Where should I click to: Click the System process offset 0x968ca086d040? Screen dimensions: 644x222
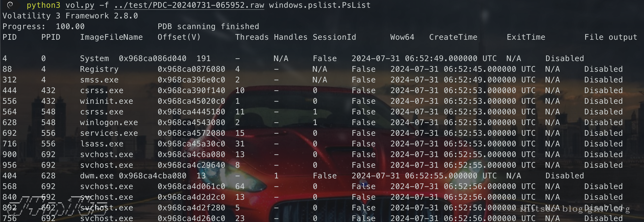[153, 58]
